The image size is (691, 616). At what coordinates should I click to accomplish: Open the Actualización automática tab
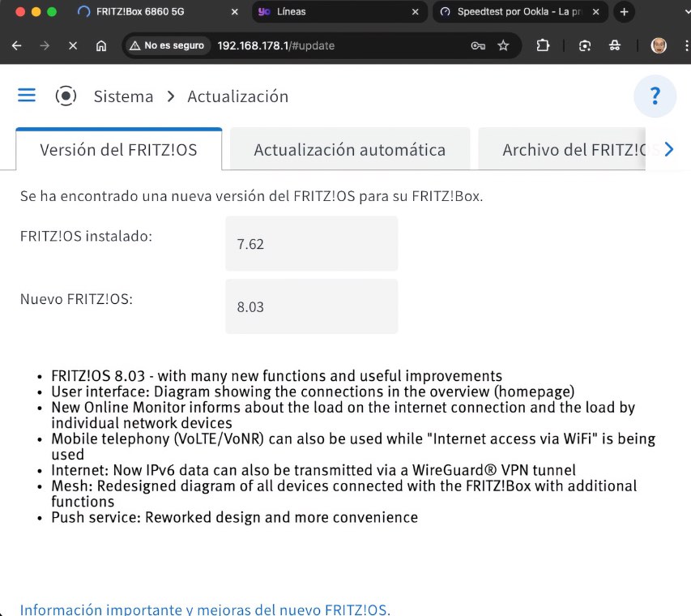(350, 150)
